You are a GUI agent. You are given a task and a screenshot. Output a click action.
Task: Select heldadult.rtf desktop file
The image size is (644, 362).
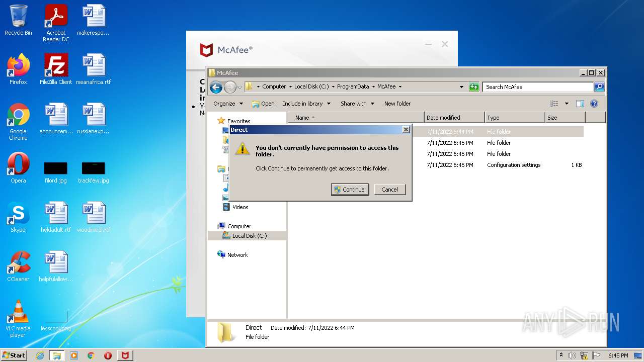point(56,217)
